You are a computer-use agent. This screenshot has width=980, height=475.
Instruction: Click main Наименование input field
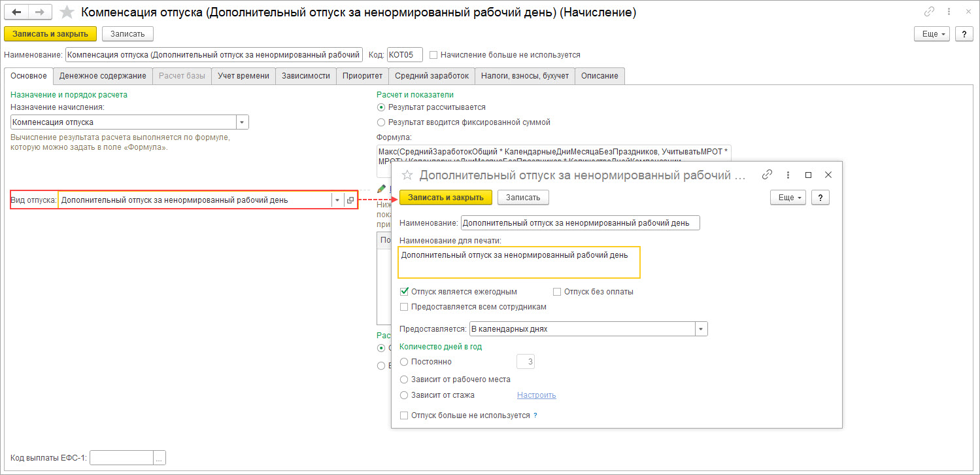[x=214, y=55]
